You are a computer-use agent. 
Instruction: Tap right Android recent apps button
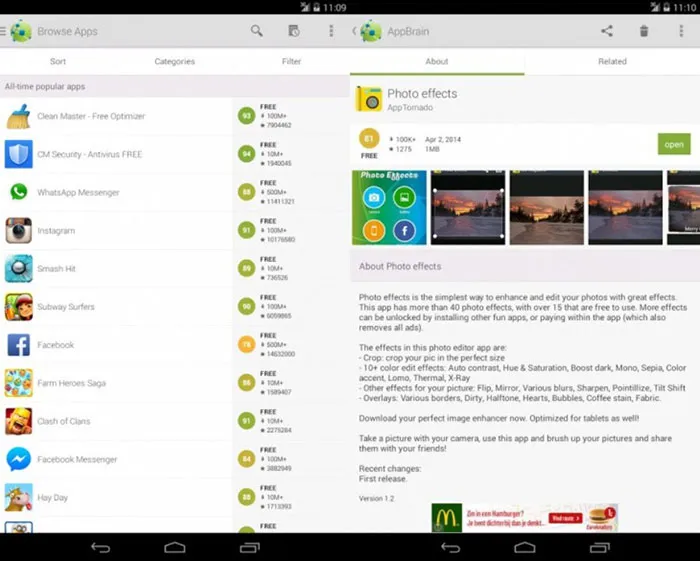[x=599, y=547]
